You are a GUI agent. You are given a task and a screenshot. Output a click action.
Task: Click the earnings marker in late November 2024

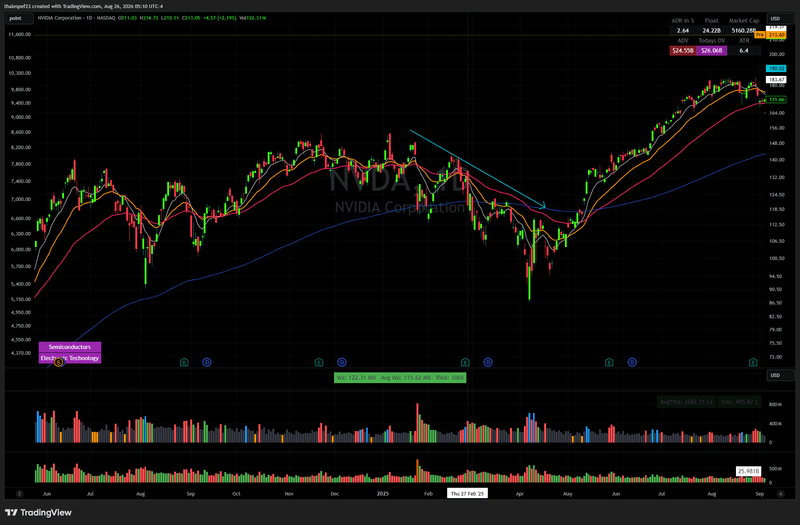[319, 362]
